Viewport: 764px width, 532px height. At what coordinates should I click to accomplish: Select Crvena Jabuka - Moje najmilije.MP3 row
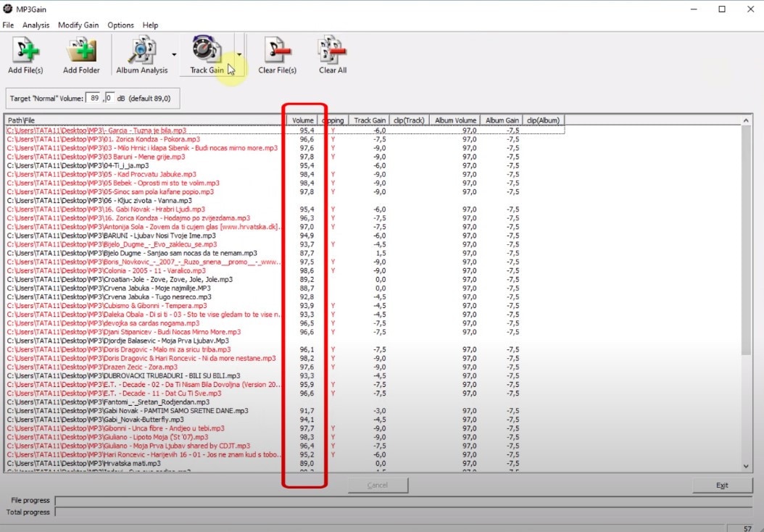285,288
